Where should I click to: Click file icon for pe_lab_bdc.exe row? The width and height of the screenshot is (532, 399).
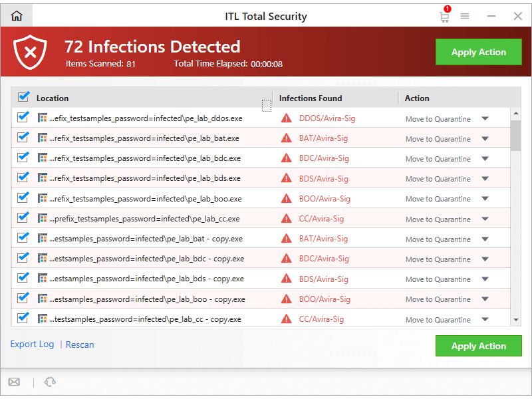[42, 158]
